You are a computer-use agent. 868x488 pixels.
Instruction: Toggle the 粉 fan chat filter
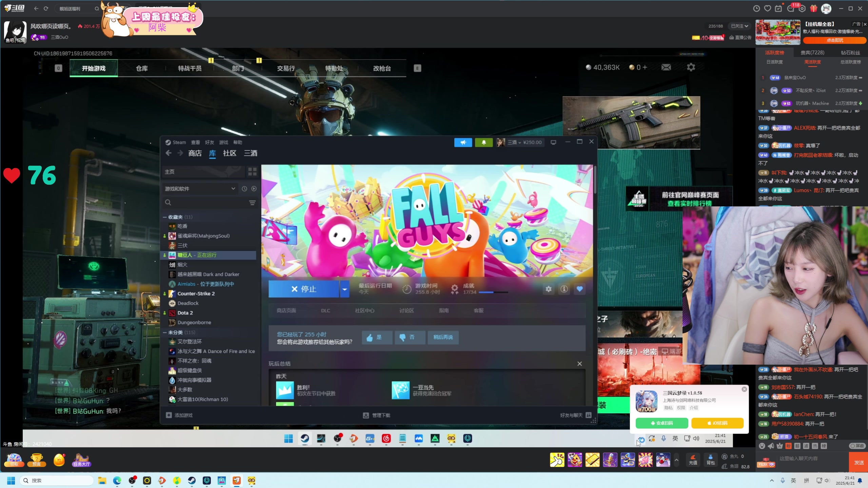[x=788, y=446]
